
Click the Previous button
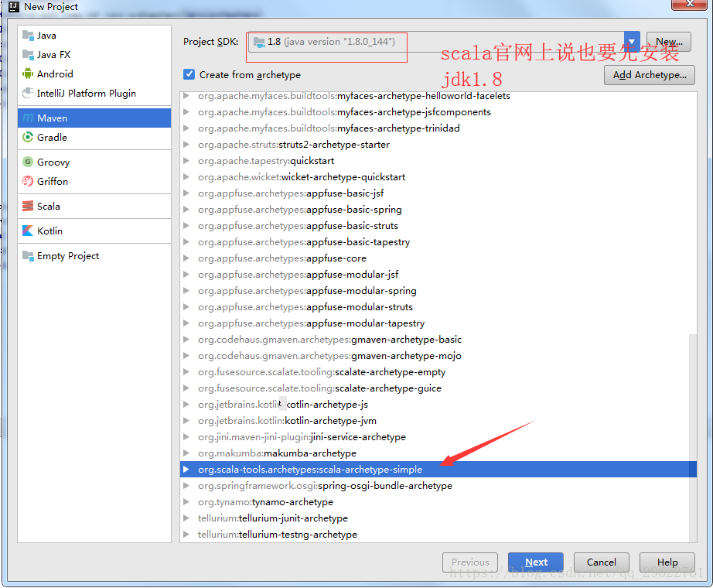click(x=470, y=562)
